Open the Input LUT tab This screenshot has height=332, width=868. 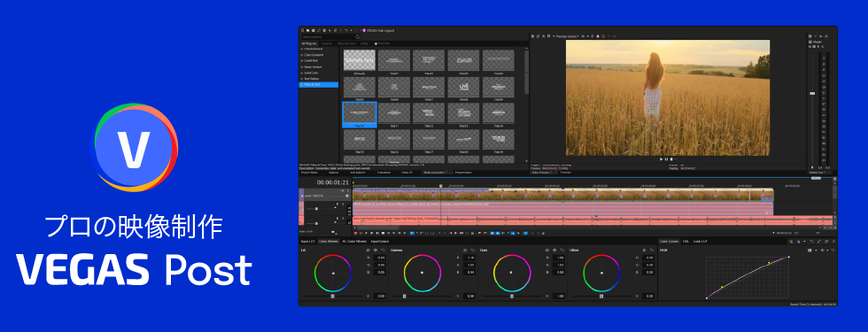pyautogui.click(x=308, y=241)
